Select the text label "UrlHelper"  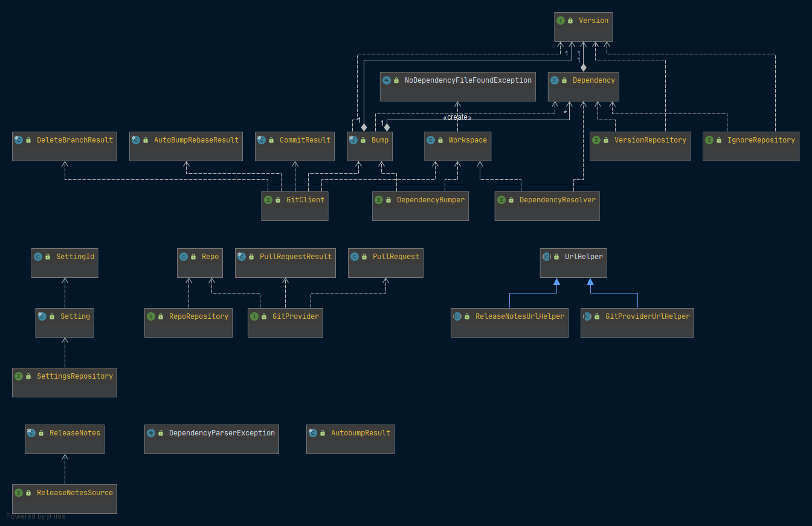[x=584, y=257]
